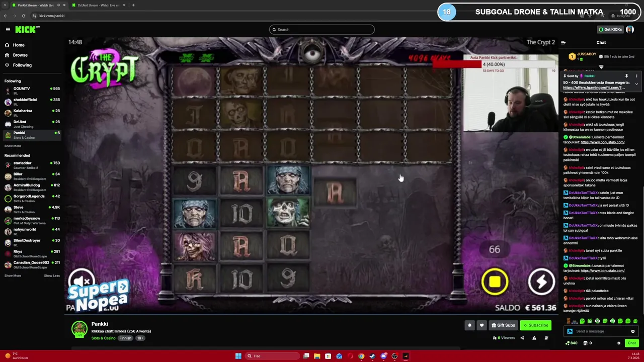Collapse the gift leaderboard chevron
Viewport: 644px width, 362px height.
click(601, 66)
